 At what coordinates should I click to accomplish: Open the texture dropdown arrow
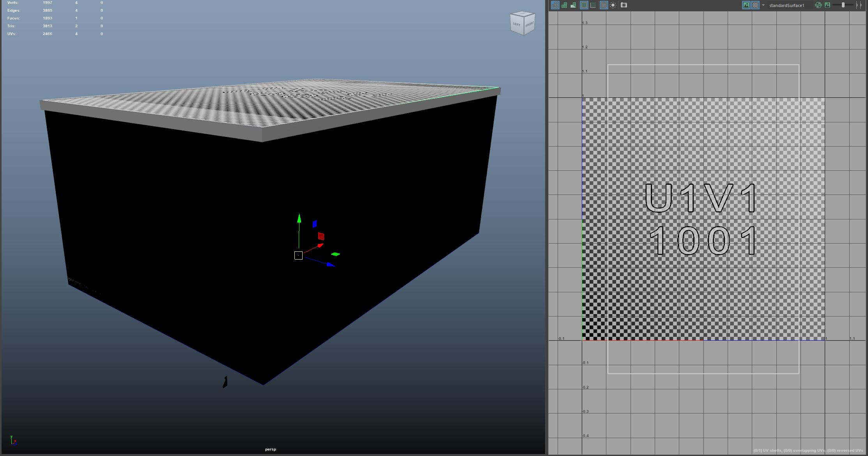(x=763, y=5)
